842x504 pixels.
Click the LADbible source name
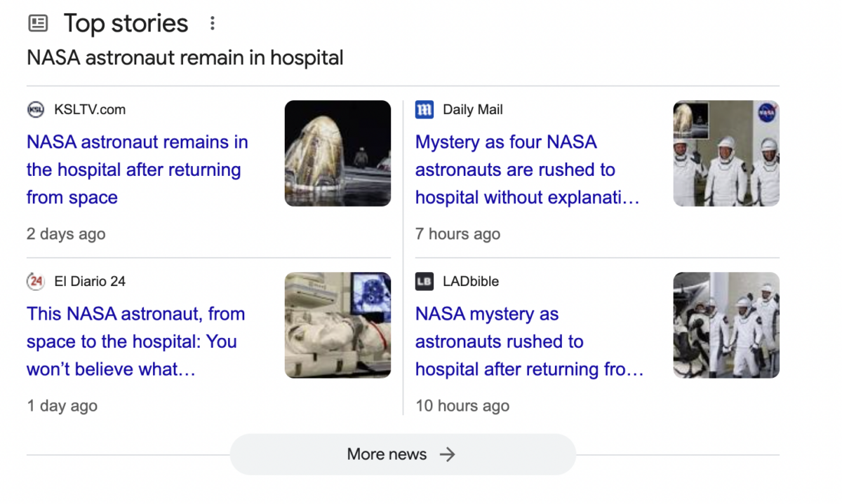click(x=471, y=281)
